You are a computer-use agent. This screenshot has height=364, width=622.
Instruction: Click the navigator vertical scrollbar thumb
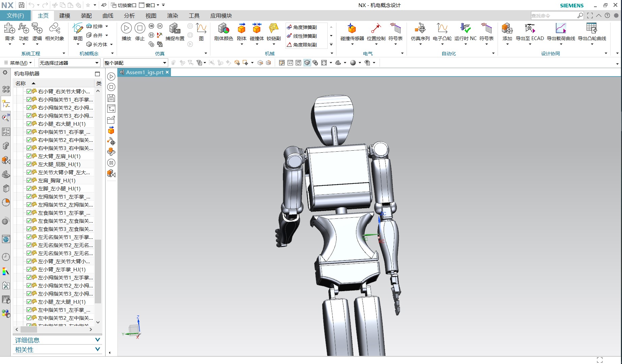pos(98,271)
